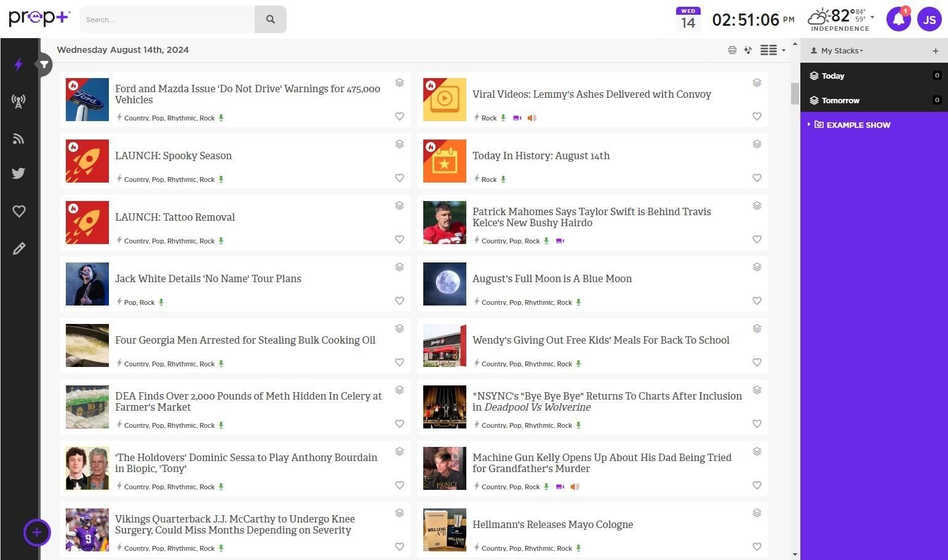This screenshot has height=560, width=948.
Task: Click the print icon in date header
Action: (x=732, y=50)
